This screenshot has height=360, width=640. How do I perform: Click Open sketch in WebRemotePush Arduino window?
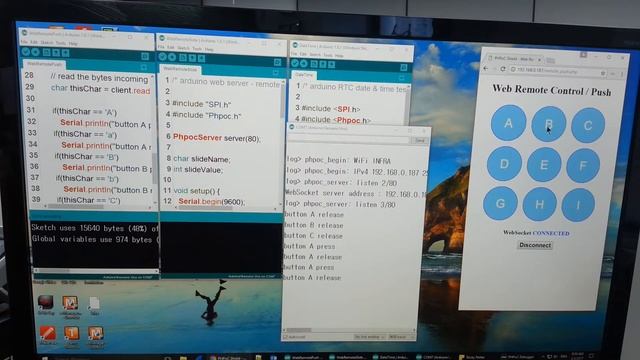(56, 53)
